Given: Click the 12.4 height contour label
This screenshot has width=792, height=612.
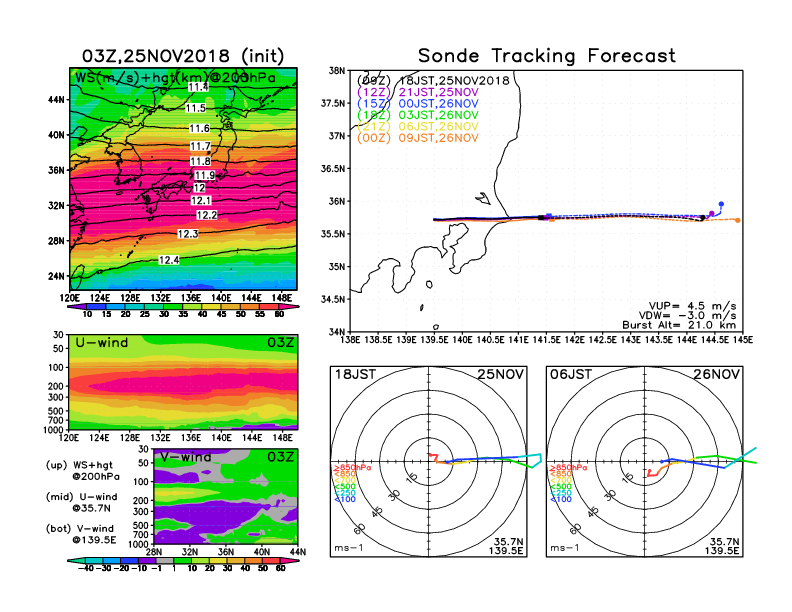Looking at the screenshot, I should pos(169,260).
